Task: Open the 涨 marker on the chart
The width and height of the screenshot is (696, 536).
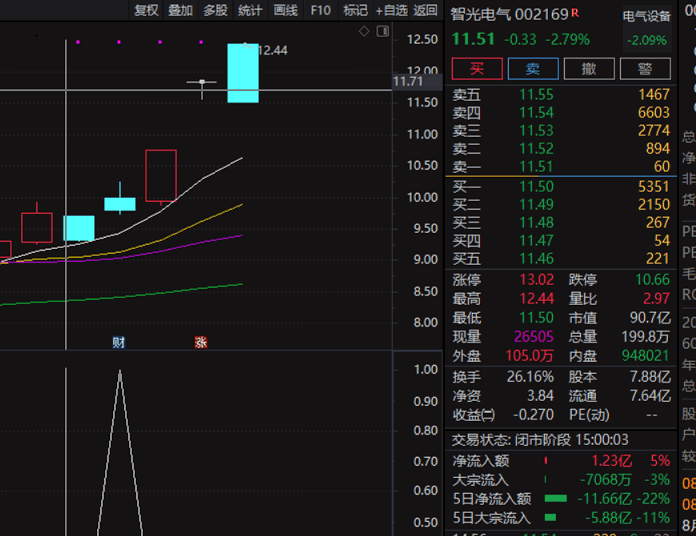Action: (201, 342)
